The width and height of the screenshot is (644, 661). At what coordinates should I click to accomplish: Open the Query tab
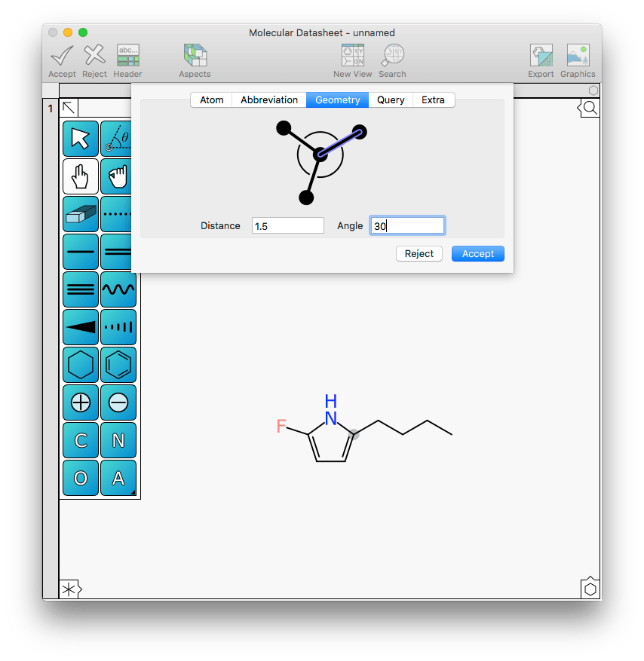coord(391,99)
